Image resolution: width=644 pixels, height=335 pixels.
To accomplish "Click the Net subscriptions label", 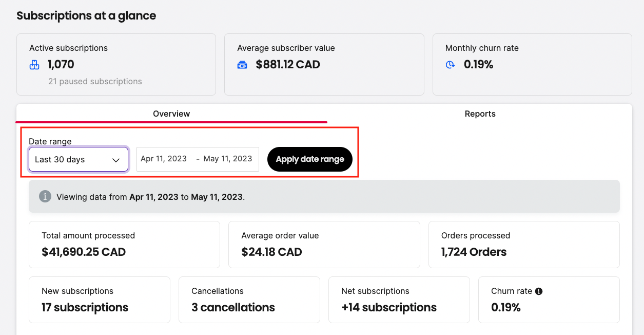I will tap(375, 291).
